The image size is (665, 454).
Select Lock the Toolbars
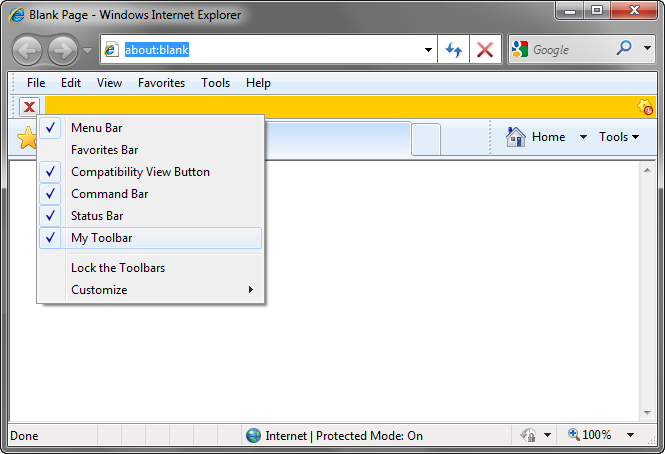pos(151,268)
